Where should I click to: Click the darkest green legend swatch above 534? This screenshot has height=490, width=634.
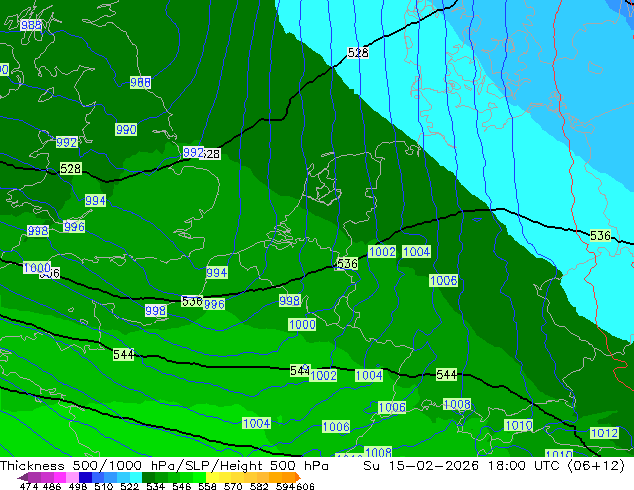[x=148, y=477]
